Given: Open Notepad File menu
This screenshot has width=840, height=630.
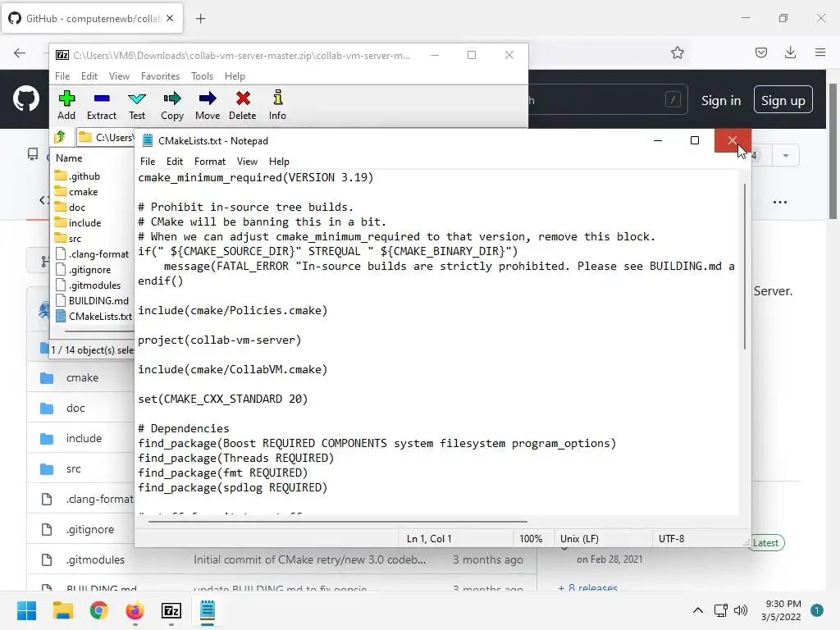Looking at the screenshot, I should point(148,162).
